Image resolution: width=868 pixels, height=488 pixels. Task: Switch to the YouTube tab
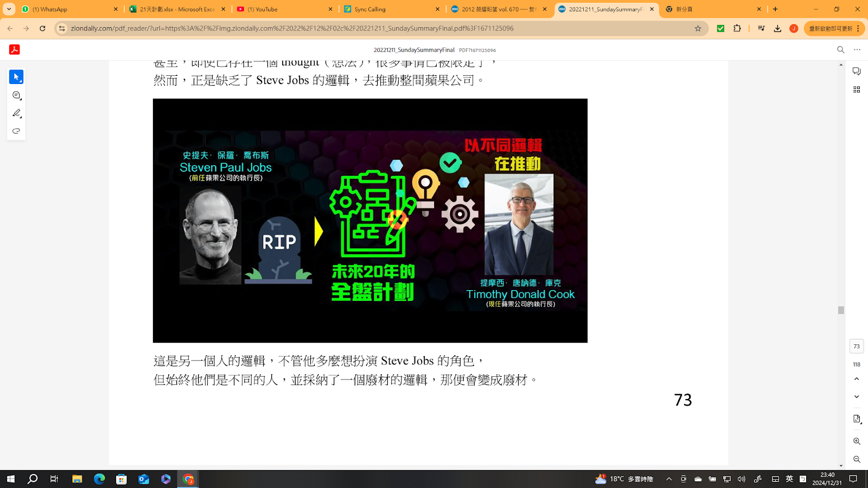[284, 9]
